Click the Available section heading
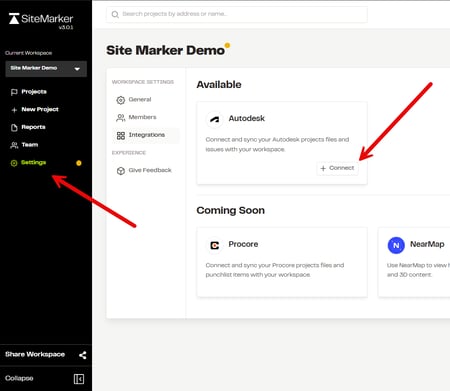Screen dimensions: 450x391 [x=219, y=85]
